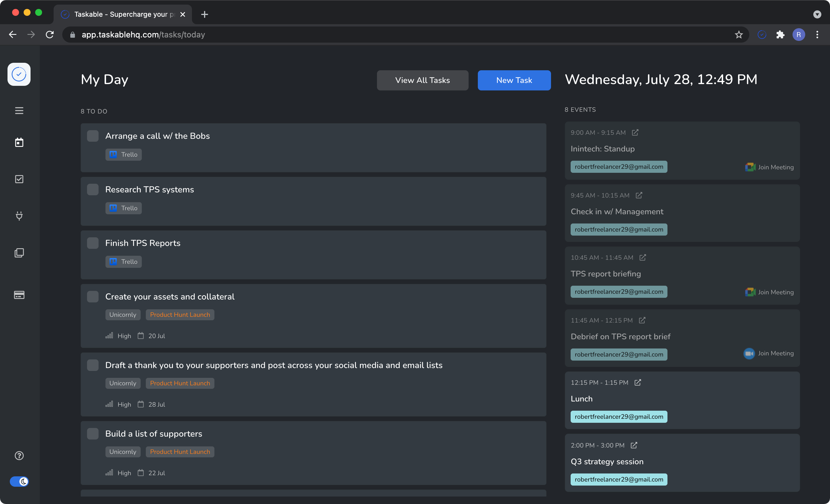Viewport: 830px width, 504px height.
Task: Click the help question mark icon
Action: tap(19, 456)
